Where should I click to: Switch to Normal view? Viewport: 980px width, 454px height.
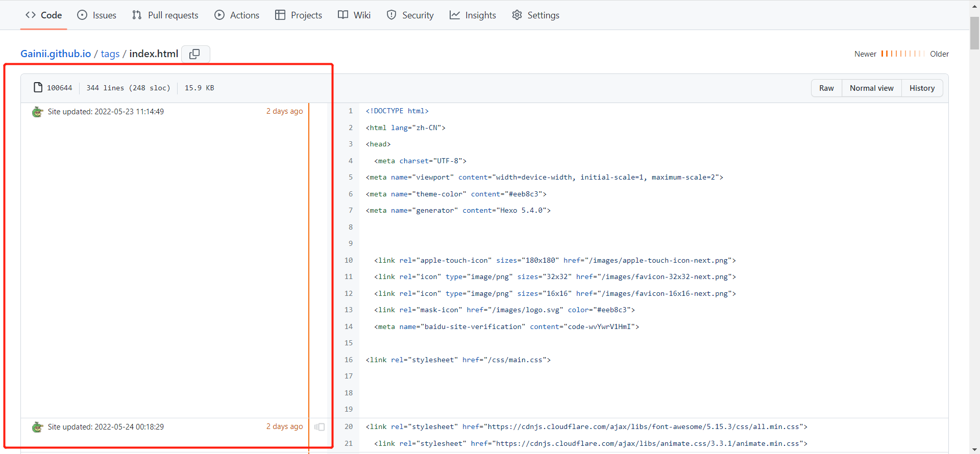871,88
